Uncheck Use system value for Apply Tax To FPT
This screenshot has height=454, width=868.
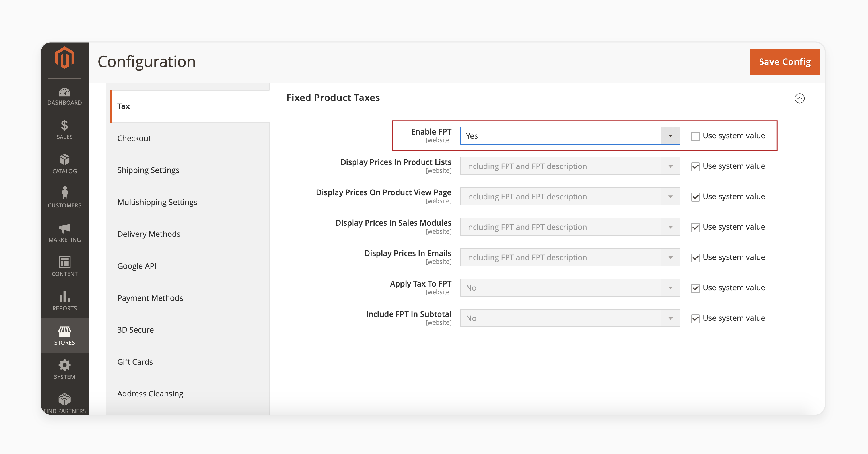point(695,288)
